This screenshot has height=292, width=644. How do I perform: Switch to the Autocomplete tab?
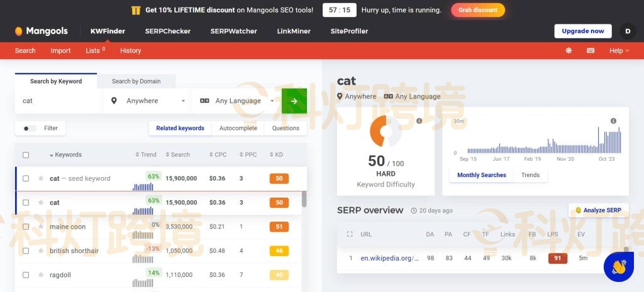tap(238, 128)
